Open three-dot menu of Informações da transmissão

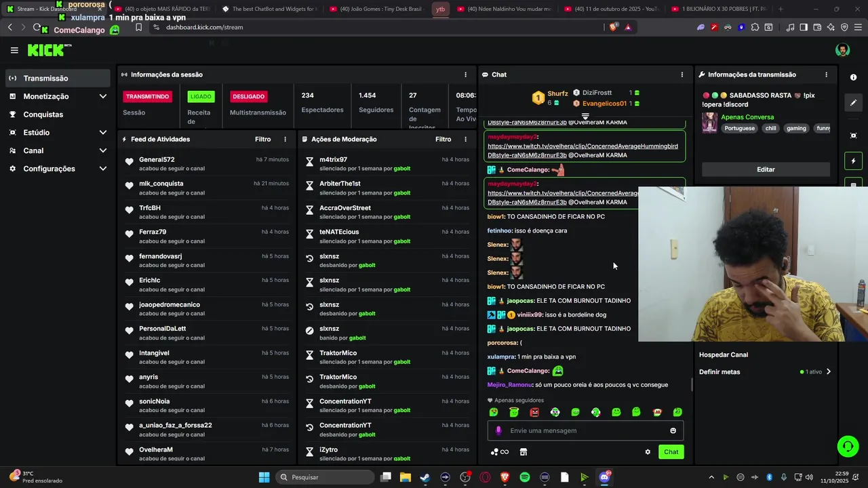click(826, 75)
